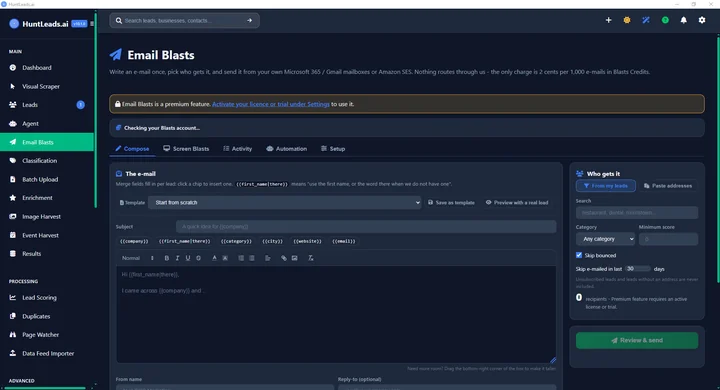Switch to the Compose tab
This screenshot has height=390, width=720.
(x=132, y=149)
